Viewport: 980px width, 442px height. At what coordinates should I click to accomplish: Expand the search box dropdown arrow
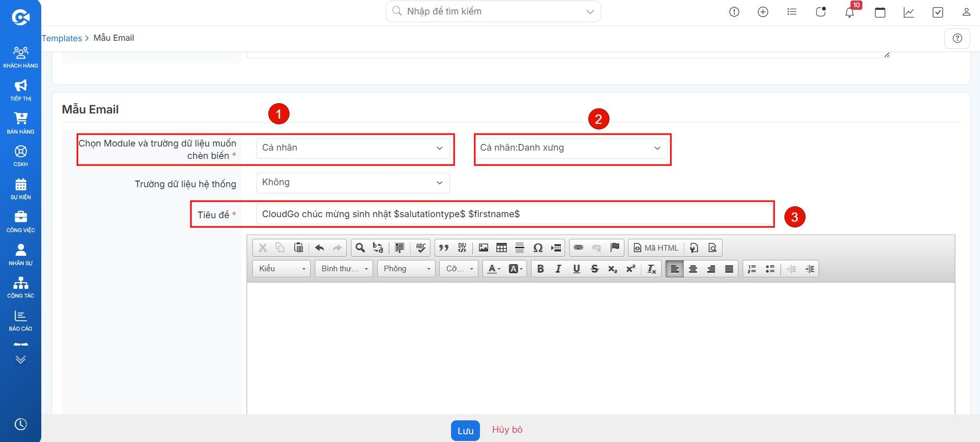(590, 12)
